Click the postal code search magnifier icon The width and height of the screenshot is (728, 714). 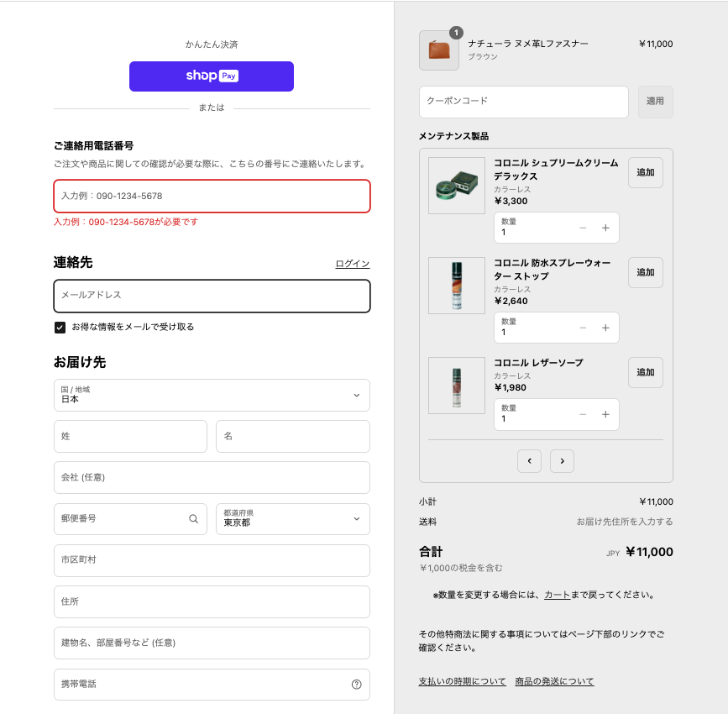[193, 519]
